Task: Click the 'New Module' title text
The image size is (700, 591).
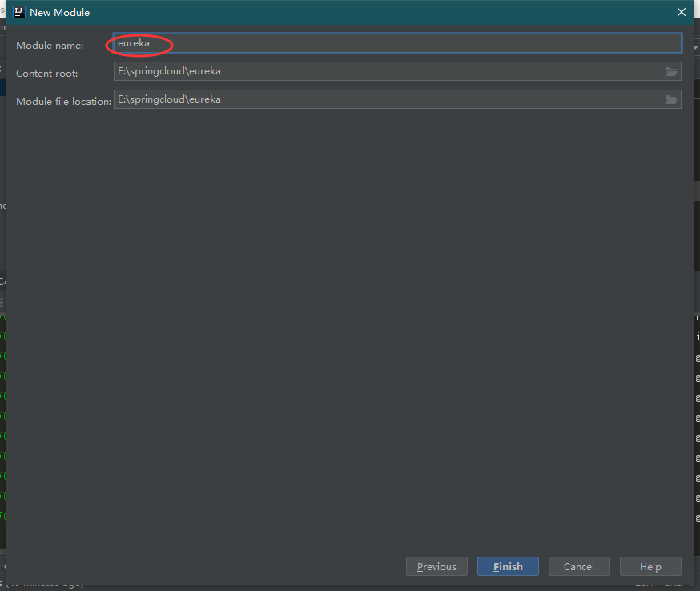Action: pos(60,13)
